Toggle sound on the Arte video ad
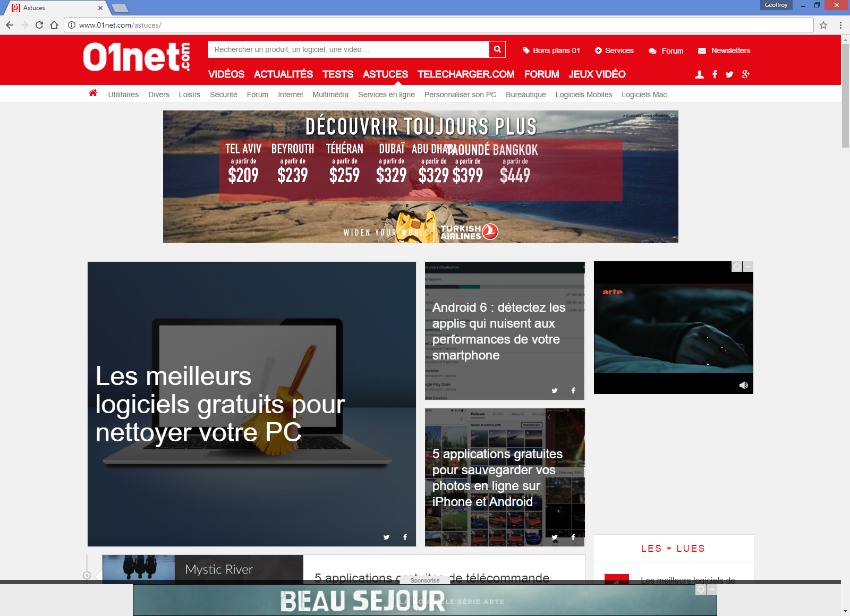850x616 pixels. coord(743,386)
